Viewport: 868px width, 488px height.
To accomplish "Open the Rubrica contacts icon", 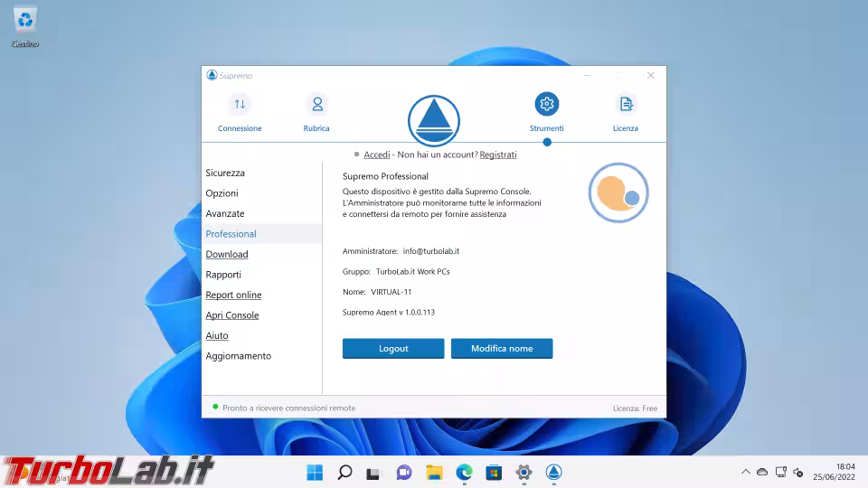I will coord(316,105).
